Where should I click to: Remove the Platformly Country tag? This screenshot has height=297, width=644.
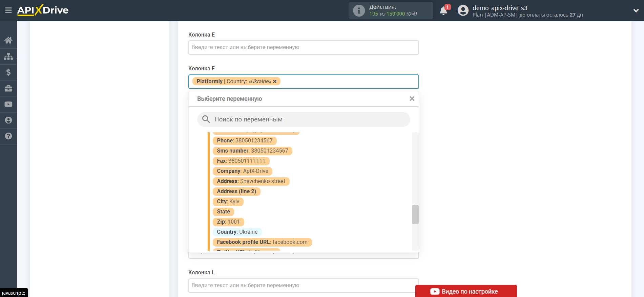[275, 82]
